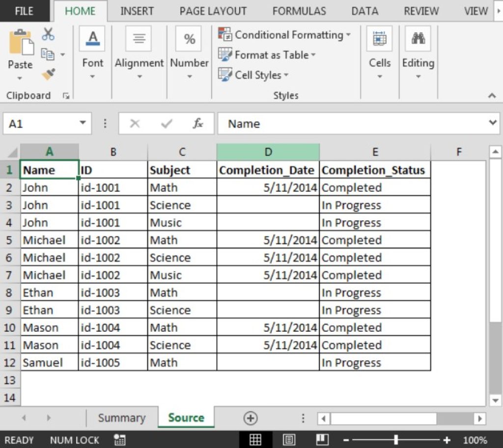Select the Cells group icon
This screenshot has height=448, width=503.
click(379, 38)
